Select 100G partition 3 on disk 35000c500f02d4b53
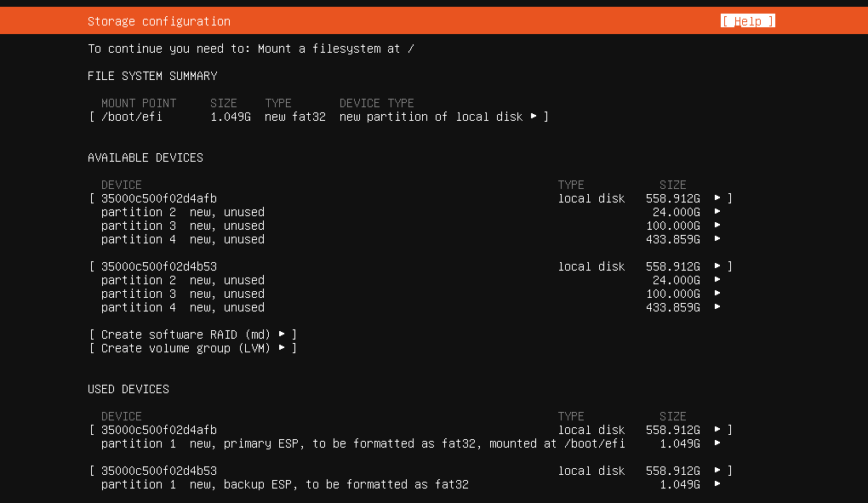Viewport: 868px width, 503px height. coord(183,294)
